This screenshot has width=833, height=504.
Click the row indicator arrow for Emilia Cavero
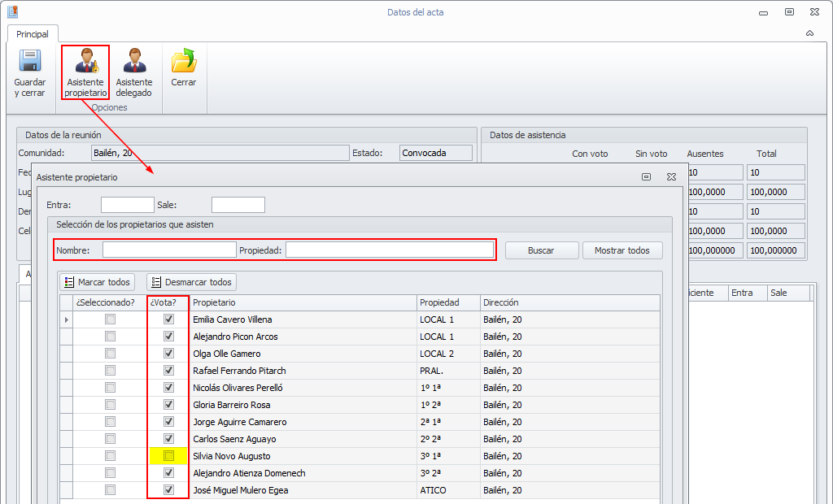(67, 319)
